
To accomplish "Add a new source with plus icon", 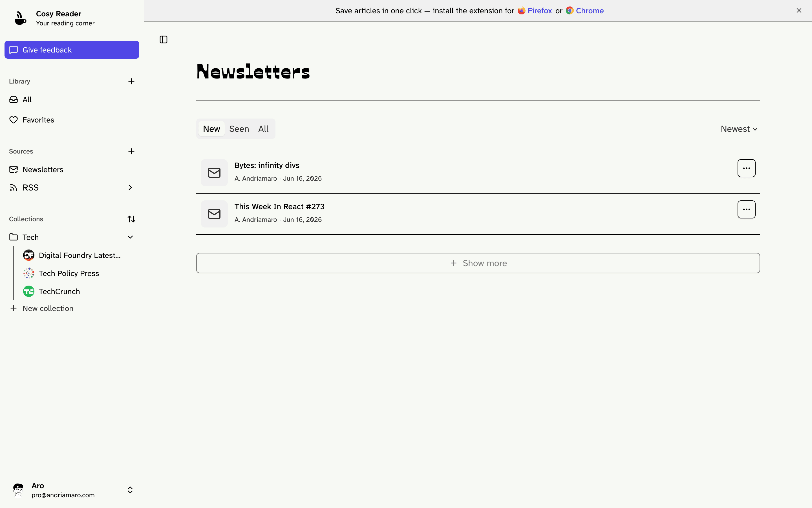I will tap(131, 151).
